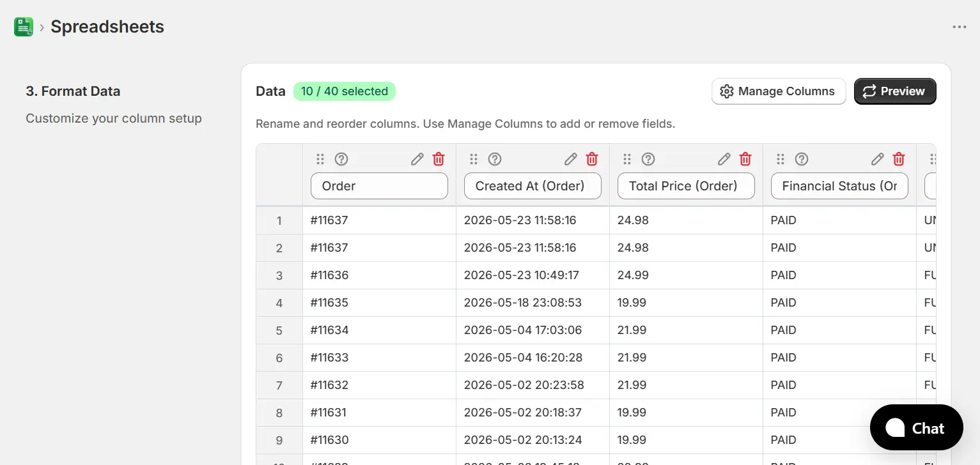Delete the Order column with trash icon

click(439, 159)
